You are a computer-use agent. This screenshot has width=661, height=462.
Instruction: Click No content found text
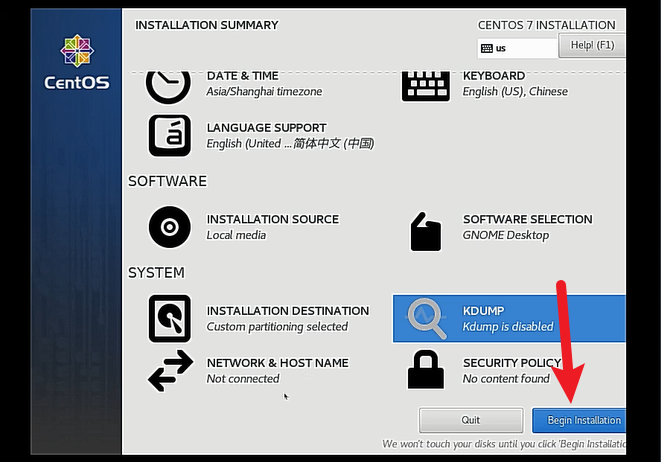pyautogui.click(x=506, y=379)
